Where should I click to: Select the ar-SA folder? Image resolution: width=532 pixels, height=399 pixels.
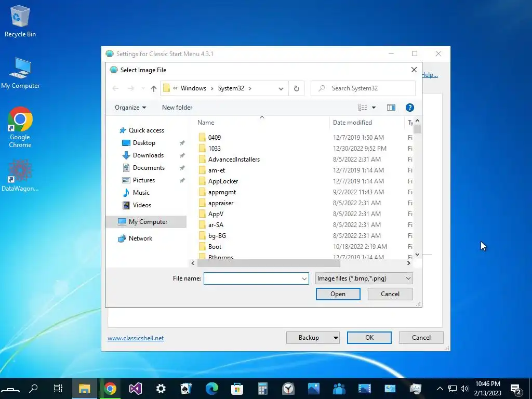coord(216,225)
